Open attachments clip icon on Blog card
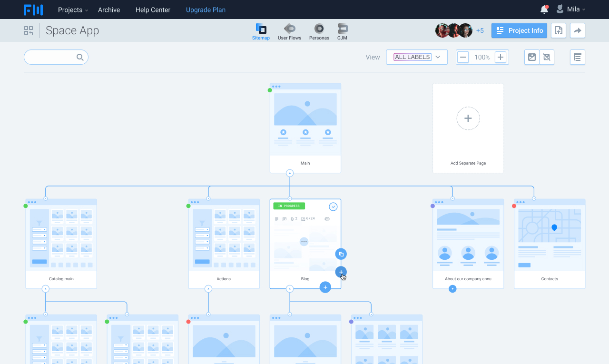 (x=293, y=219)
